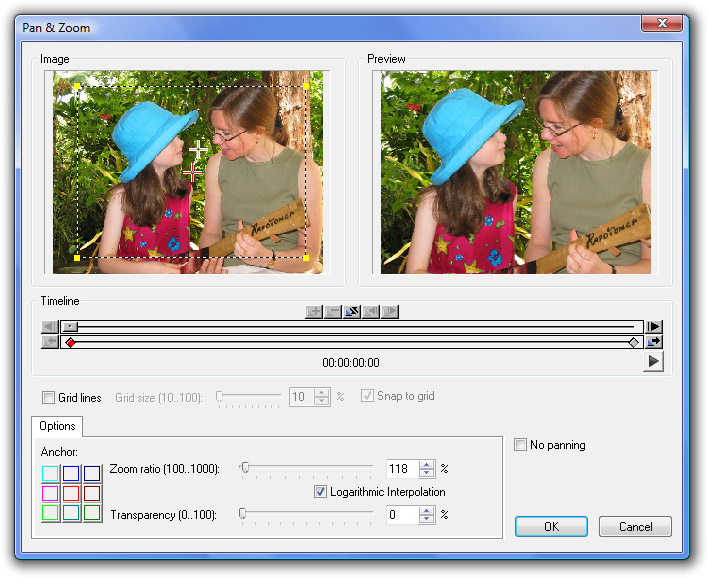
Task: Select the middle-left magenta anchor square
Action: [x=50, y=493]
